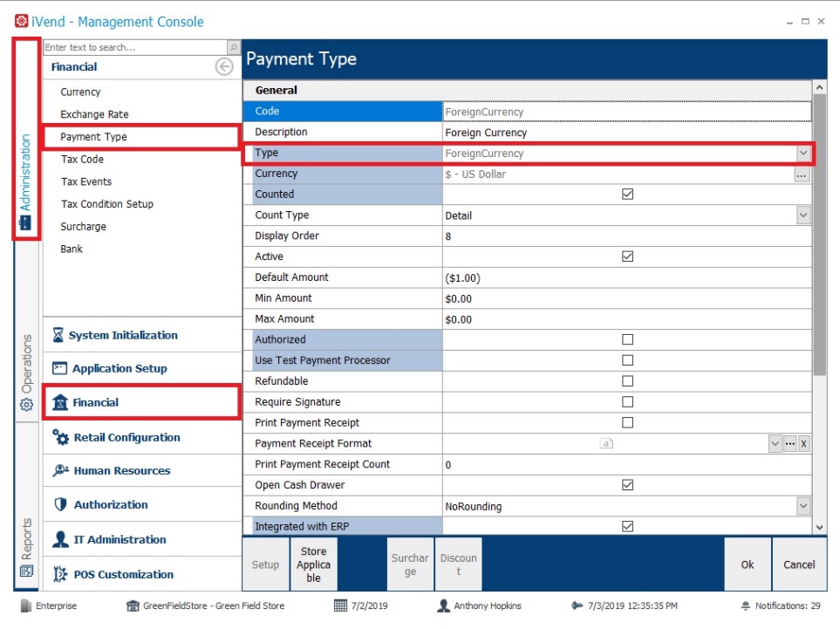Click the Ok button
Image resolution: width=840 pixels, height=629 pixels.
tap(748, 564)
